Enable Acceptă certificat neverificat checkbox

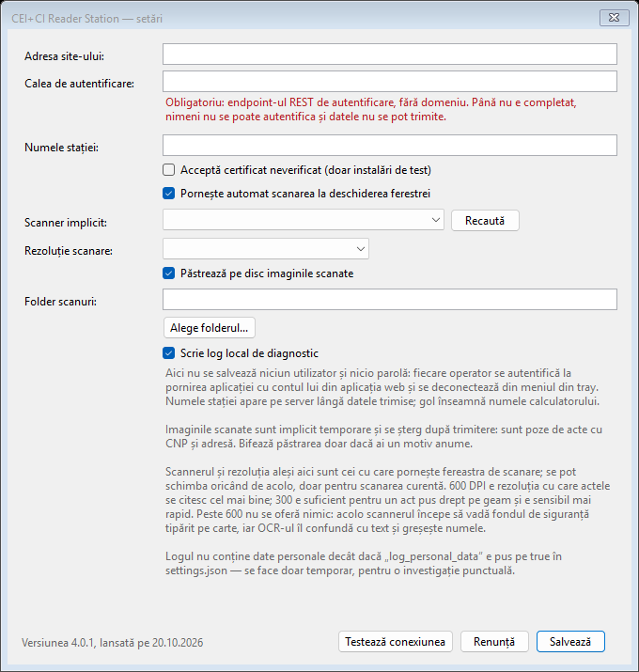coord(169,170)
